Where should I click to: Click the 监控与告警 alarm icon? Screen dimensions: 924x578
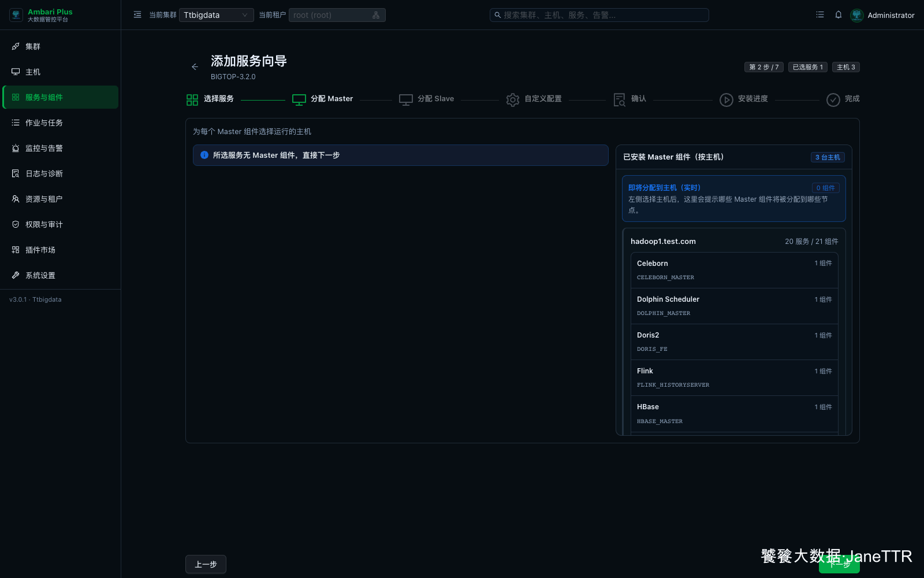pos(16,148)
